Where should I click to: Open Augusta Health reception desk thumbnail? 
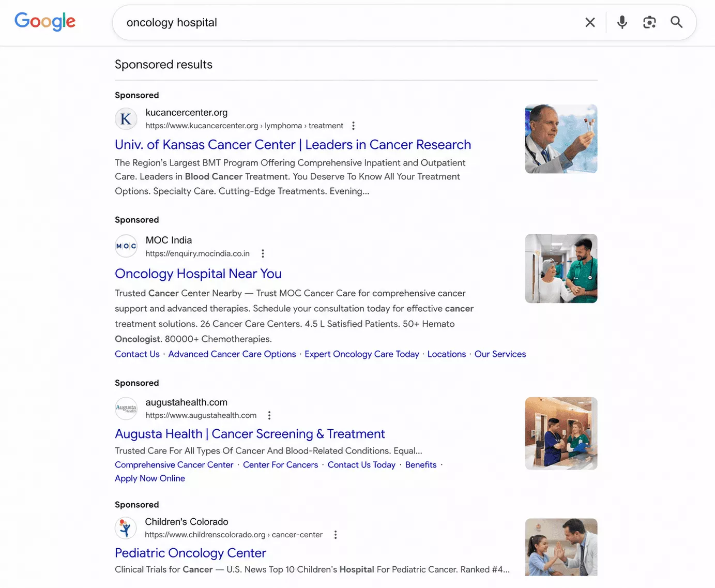tap(561, 433)
